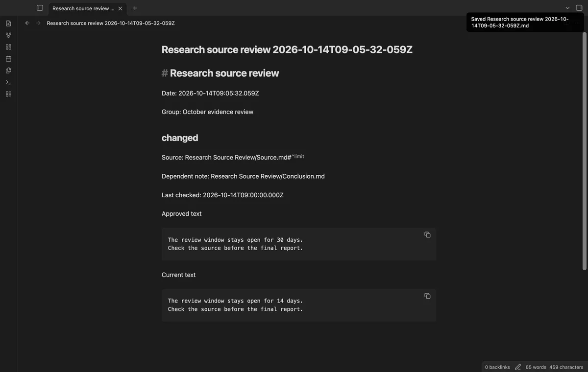Image resolution: width=588 pixels, height=372 pixels.
Task: Click the 459 characters status entry
Action: (566, 367)
